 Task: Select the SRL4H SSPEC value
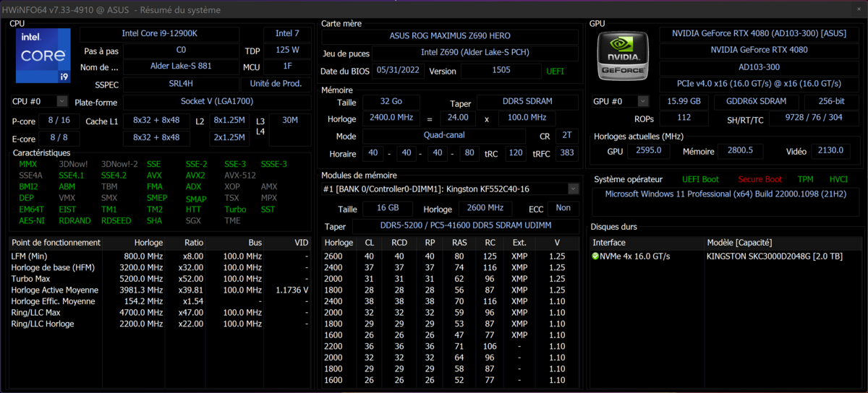(181, 84)
